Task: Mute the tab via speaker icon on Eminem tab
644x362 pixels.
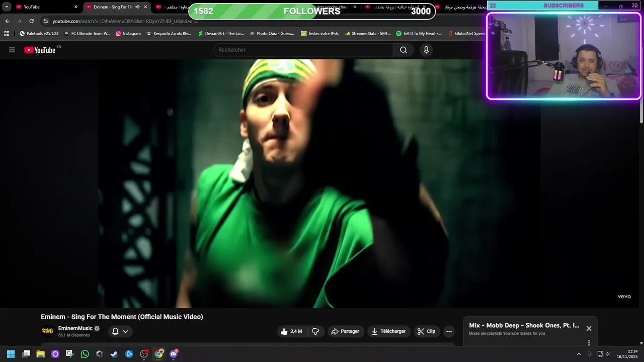Action: point(137,7)
